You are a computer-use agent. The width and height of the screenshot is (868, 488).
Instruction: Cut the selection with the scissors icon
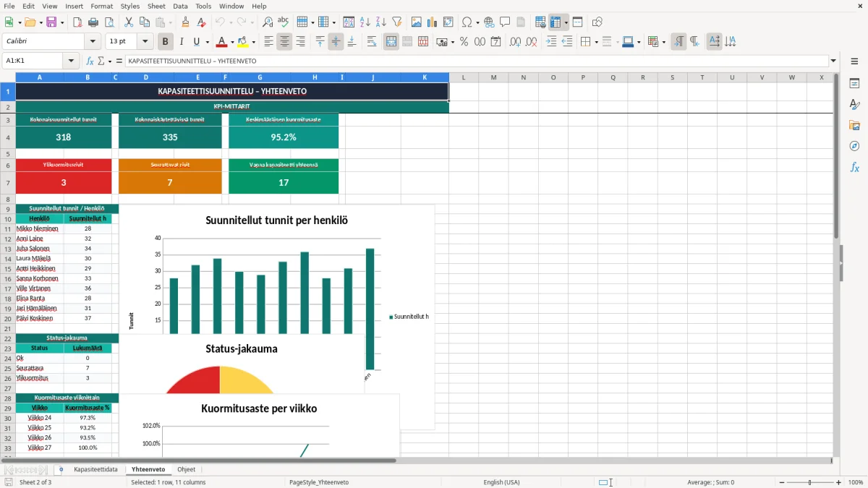point(129,22)
